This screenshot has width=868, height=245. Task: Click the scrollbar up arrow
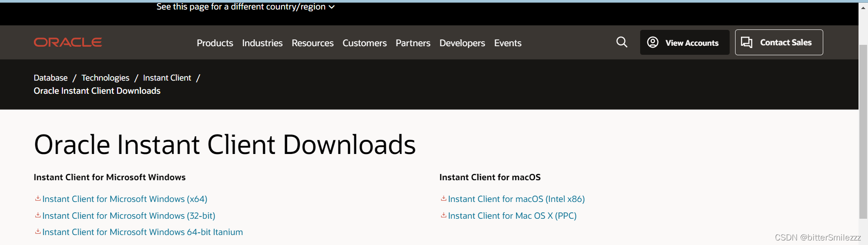click(x=863, y=8)
